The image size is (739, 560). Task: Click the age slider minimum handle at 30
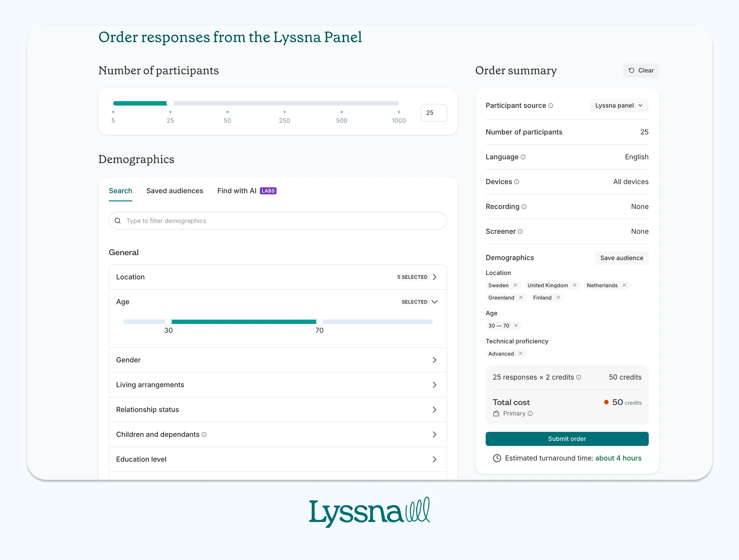[x=168, y=322]
